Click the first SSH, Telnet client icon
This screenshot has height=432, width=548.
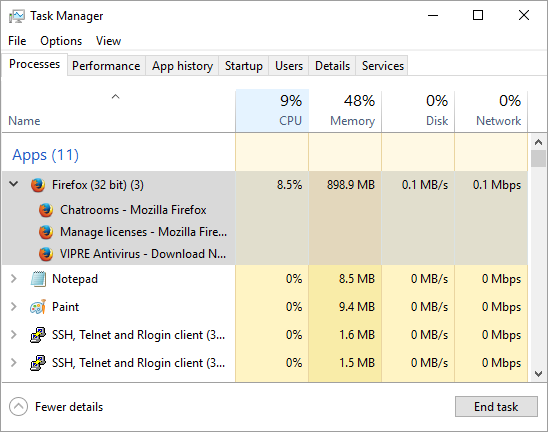click(x=38, y=335)
